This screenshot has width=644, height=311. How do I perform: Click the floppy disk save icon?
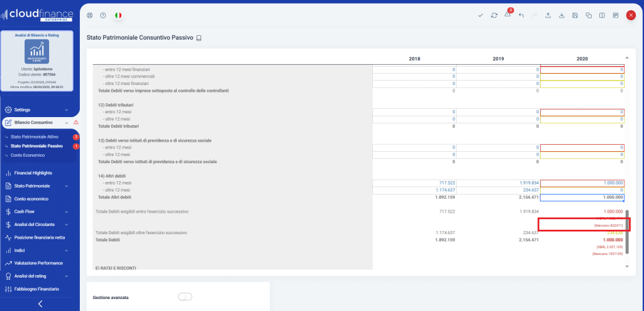(575, 15)
